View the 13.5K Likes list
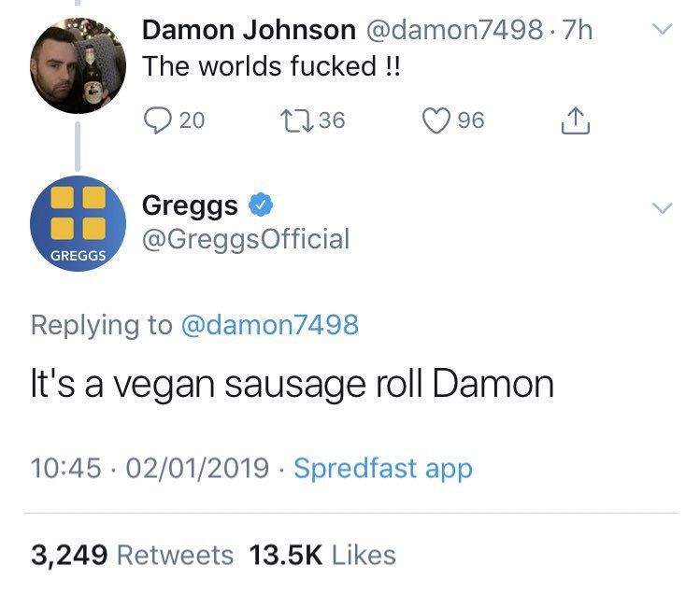The image size is (700, 593). tap(322, 555)
